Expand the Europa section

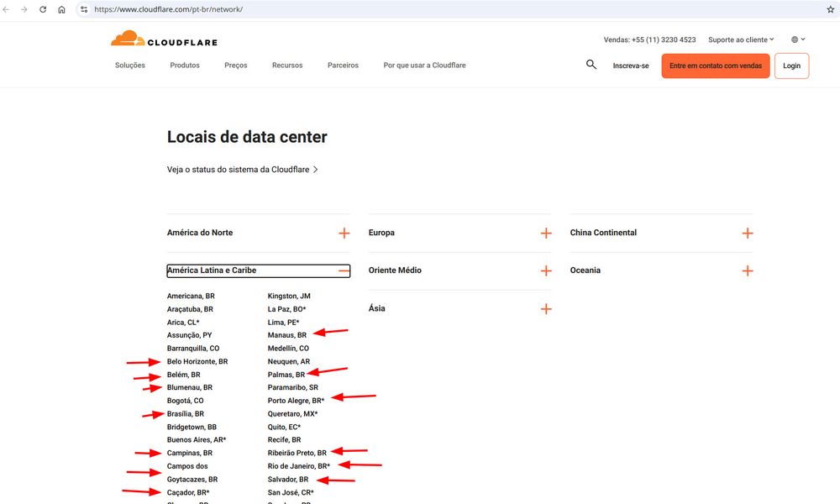460,233
